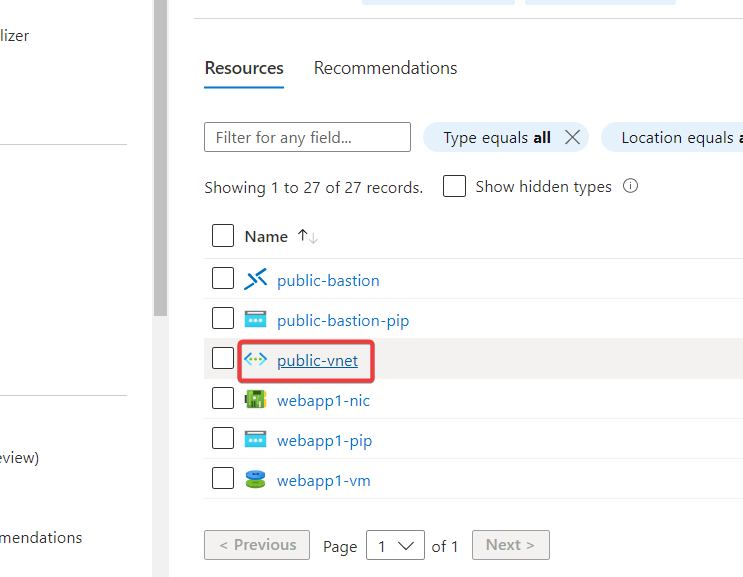Click the public-bastion resource icon

256,280
